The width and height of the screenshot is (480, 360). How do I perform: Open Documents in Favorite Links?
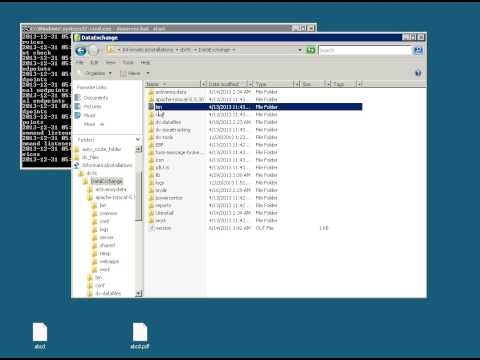(96, 98)
